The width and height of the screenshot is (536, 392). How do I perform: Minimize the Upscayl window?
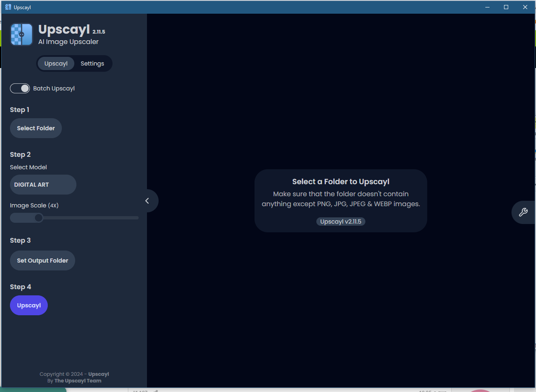tap(487, 7)
